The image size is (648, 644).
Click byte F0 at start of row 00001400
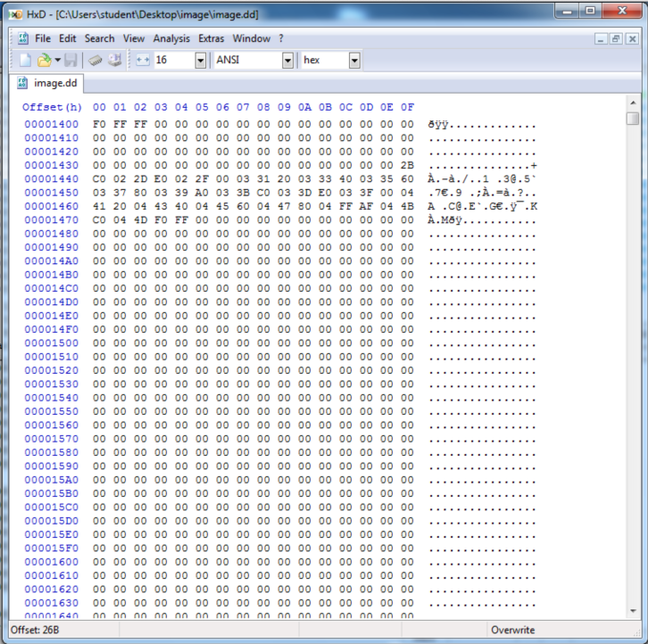(99, 124)
